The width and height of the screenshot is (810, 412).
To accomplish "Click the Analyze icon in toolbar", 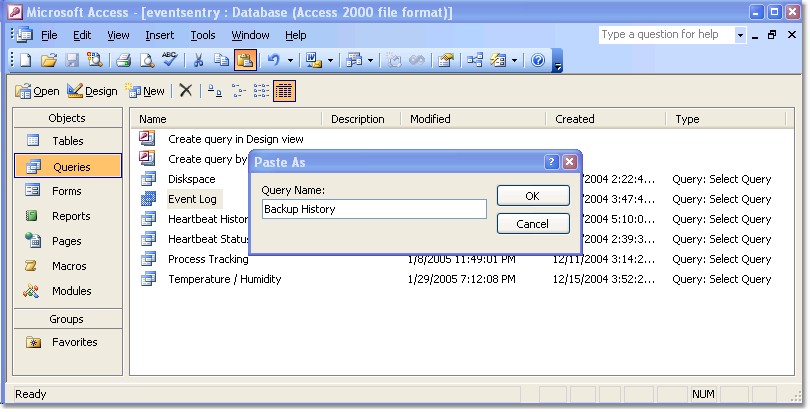I will pyautogui.click(x=354, y=60).
